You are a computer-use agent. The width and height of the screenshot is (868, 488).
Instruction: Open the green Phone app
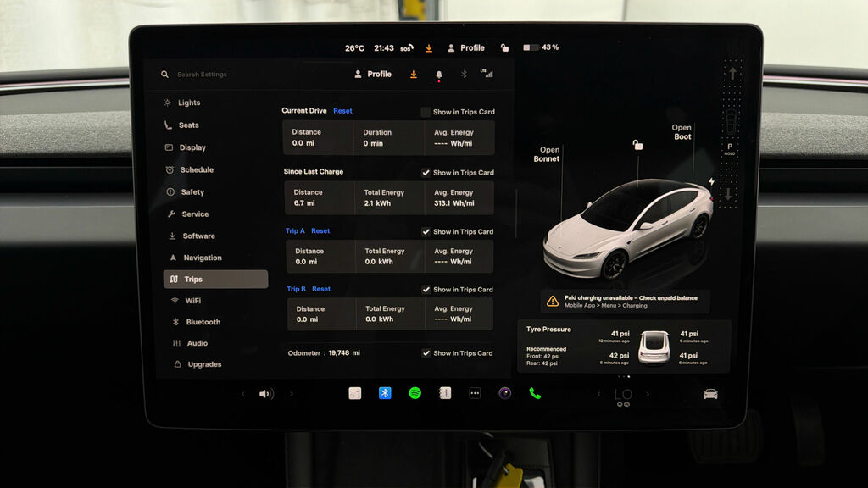(535, 393)
